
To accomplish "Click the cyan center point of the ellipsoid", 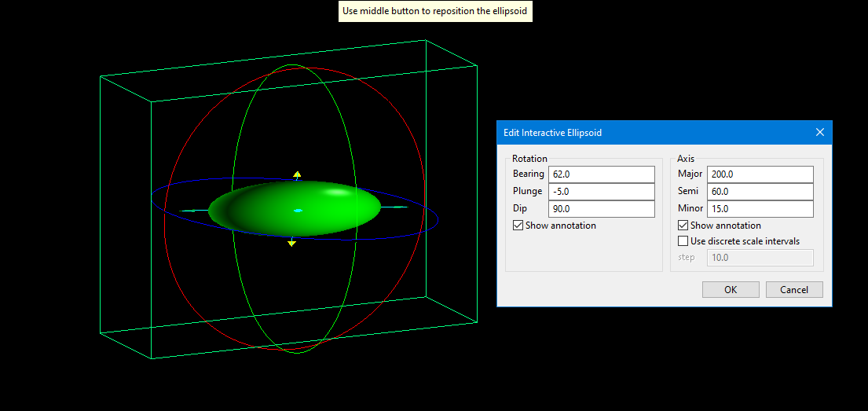I will coord(298,211).
